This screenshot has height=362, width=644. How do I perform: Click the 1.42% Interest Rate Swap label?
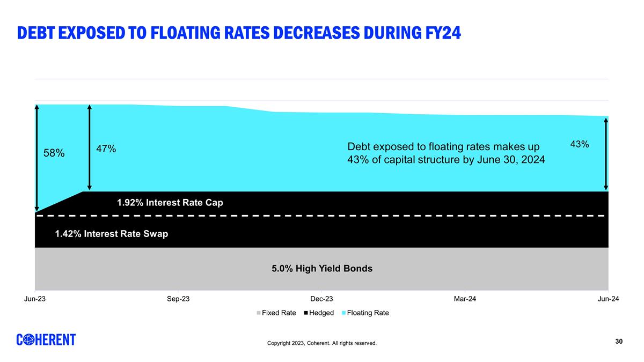point(112,234)
